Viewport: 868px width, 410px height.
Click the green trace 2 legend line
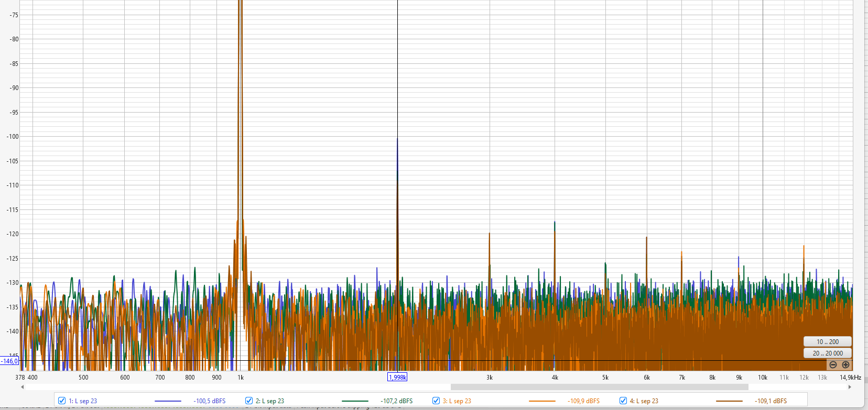click(x=355, y=401)
